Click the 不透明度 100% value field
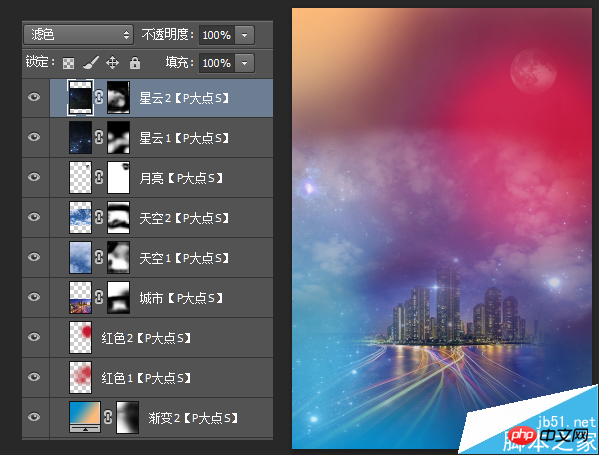This screenshot has height=455, width=599. pos(217,35)
